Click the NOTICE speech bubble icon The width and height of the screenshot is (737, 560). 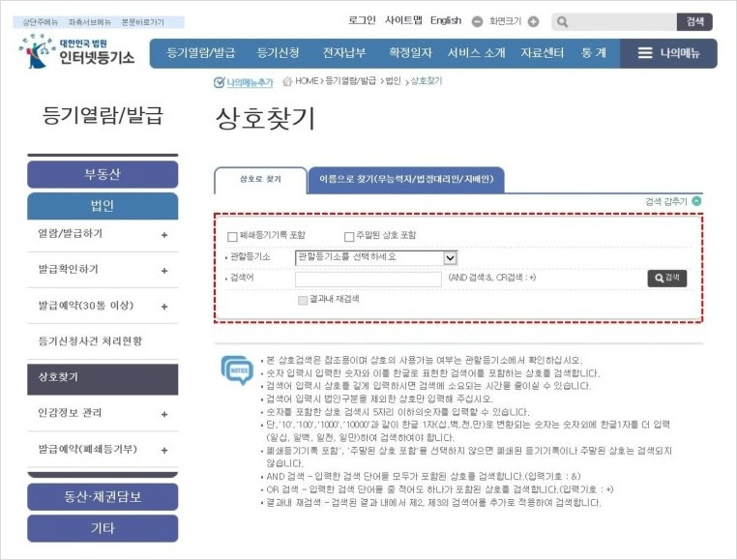(x=237, y=370)
